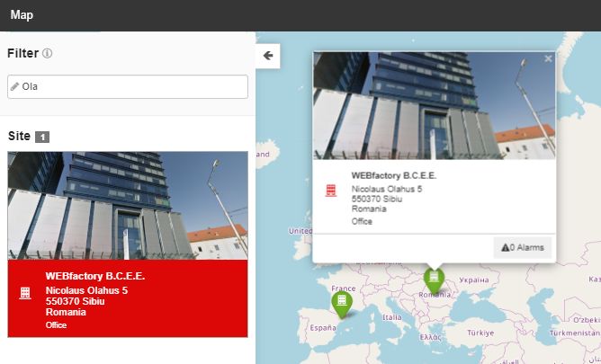This screenshot has height=364, width=601.
Task: Click the info icon next to Filter
Action: click(48, 54)
